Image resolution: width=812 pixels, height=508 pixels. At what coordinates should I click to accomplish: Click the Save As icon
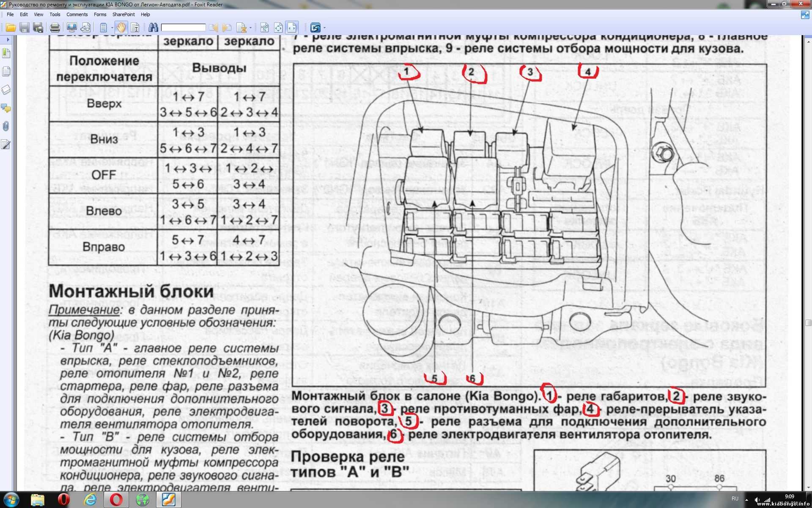[x=38, y=28]
